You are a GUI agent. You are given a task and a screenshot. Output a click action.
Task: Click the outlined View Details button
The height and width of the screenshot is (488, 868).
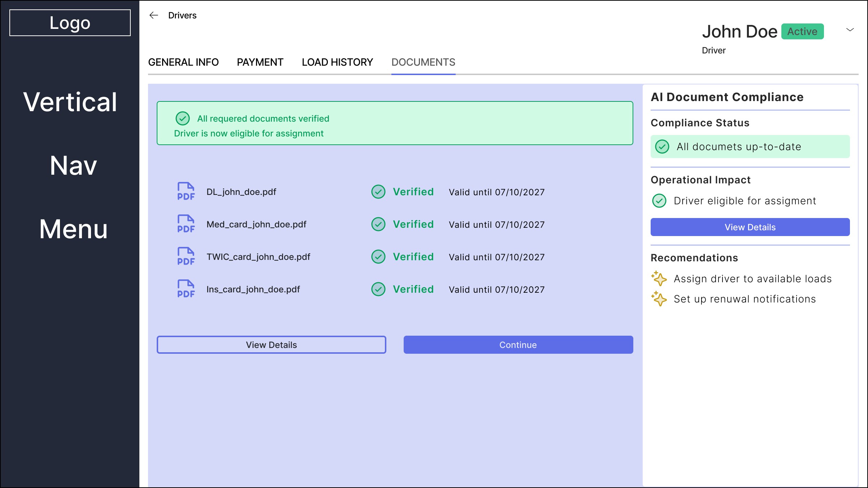click(271, 345)
